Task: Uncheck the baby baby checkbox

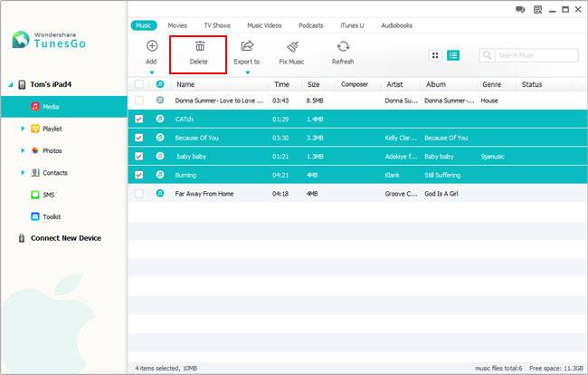Action: pos(139,156)
